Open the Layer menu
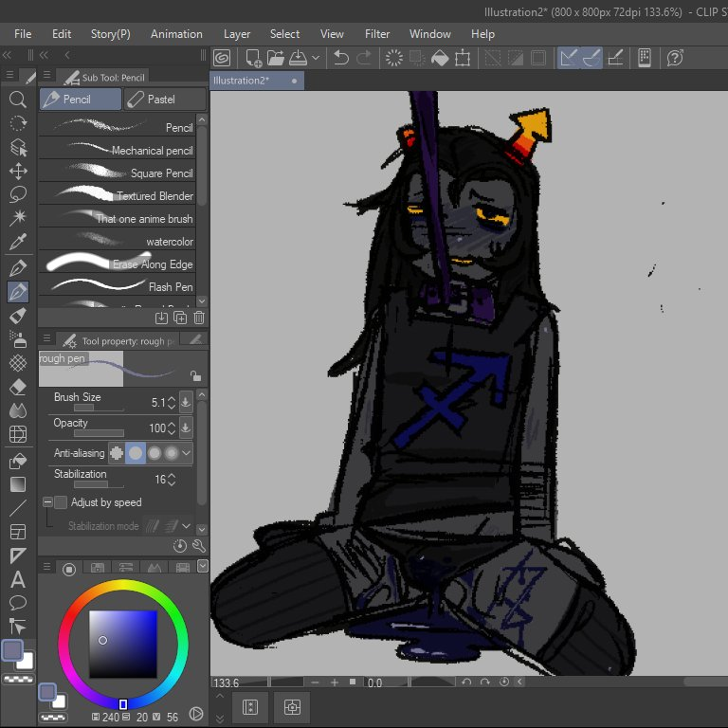 click(x=237, y=34)
